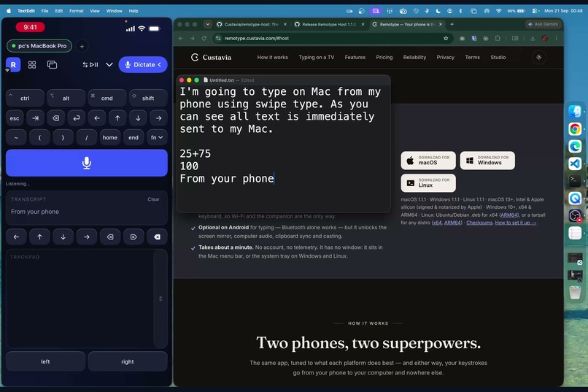Add a new device with plus button
The height and width of the screenshot is (392, 588).
[x=82, y=46]
